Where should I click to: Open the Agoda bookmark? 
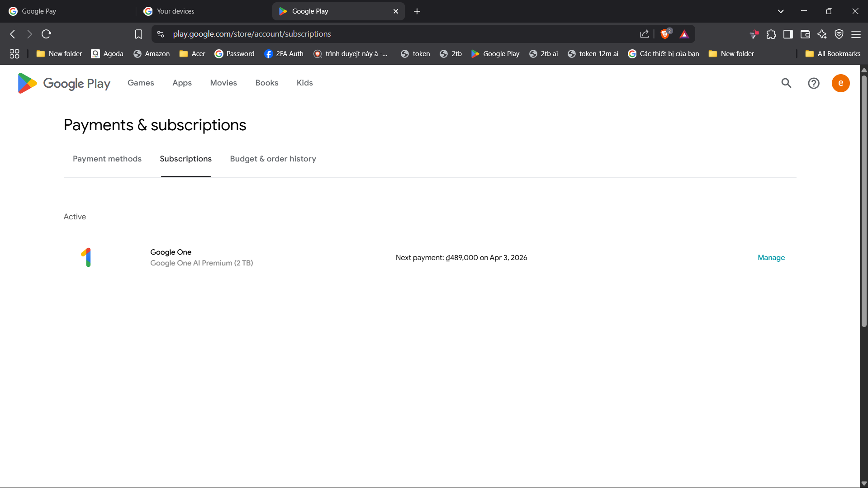[x=107, y=54]
